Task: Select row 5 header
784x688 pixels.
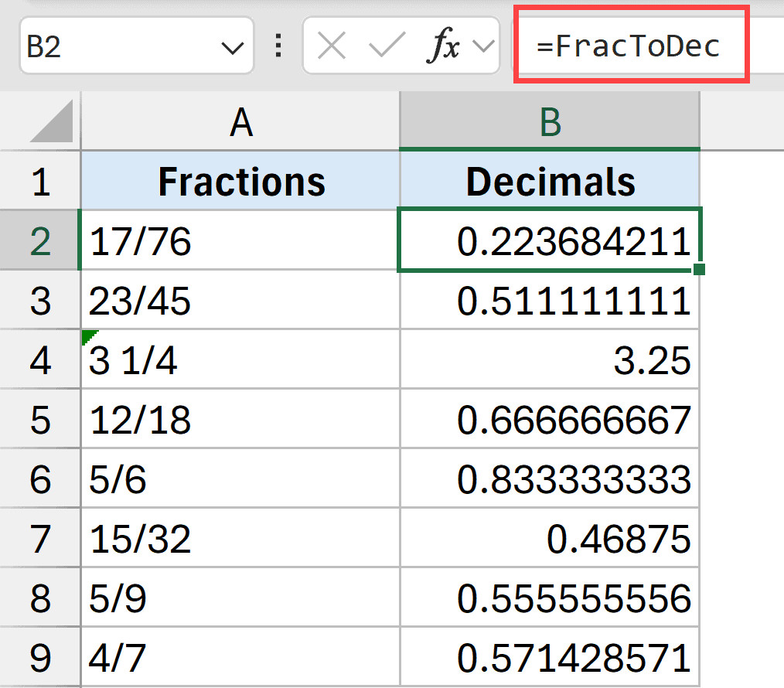Action: (40, 420)
